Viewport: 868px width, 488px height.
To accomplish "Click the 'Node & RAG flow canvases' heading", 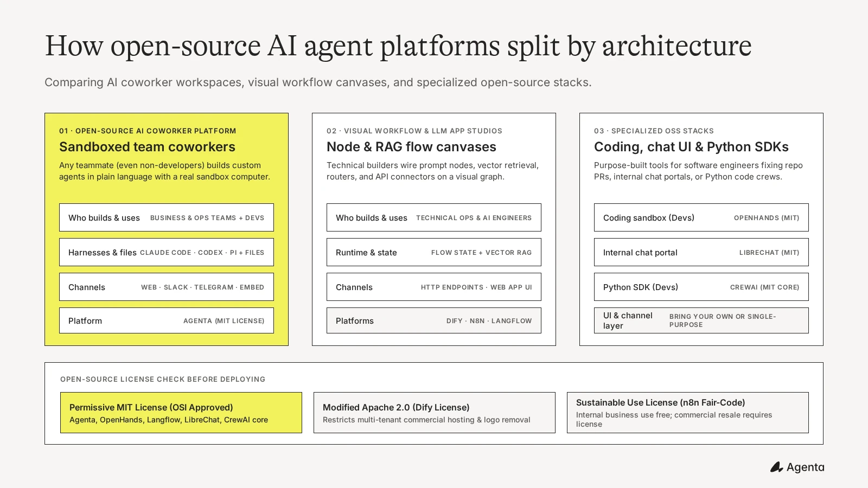I will pyautogui.click(x=411, y=147).
